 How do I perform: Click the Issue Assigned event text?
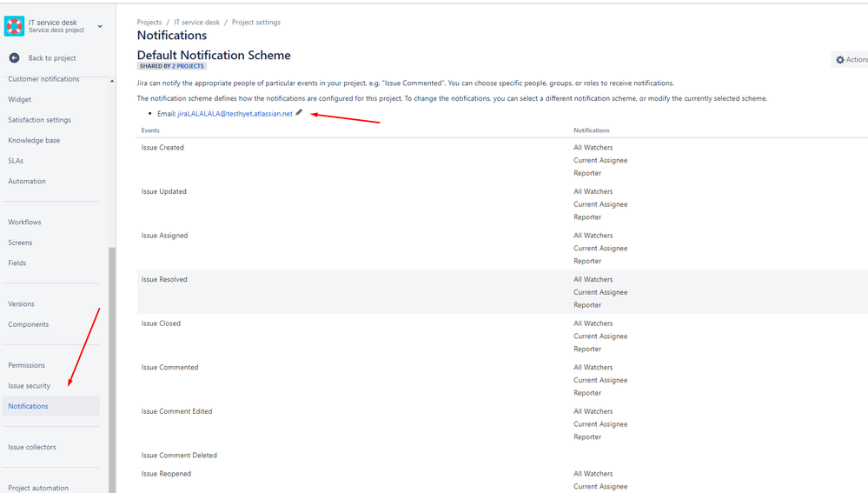tap(164, 236)
